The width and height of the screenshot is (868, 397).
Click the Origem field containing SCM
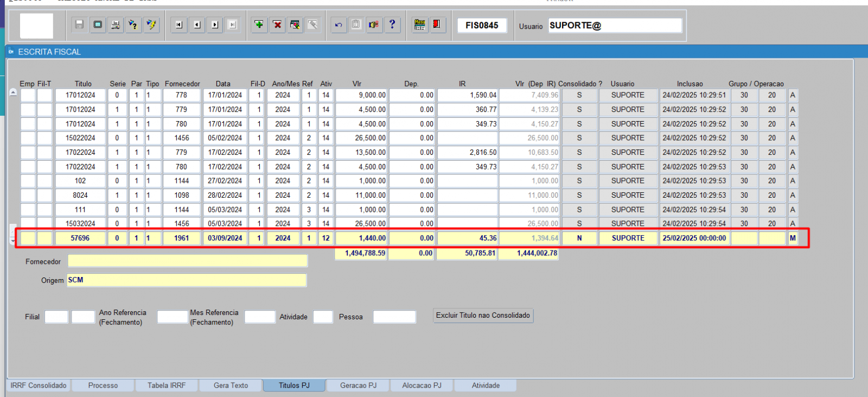point(187,280)
